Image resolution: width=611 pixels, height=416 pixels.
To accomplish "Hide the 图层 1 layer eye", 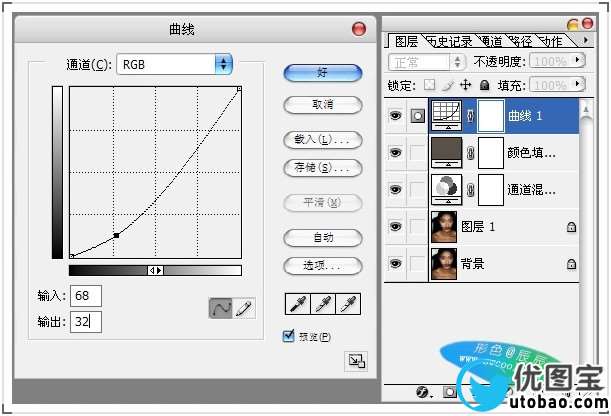I will click(396, 227).
